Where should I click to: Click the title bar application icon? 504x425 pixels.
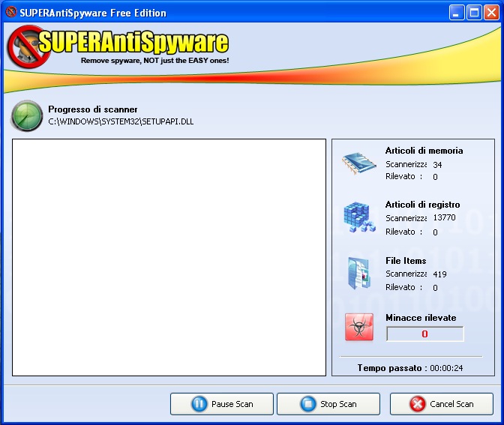click(x=10, y=13)
